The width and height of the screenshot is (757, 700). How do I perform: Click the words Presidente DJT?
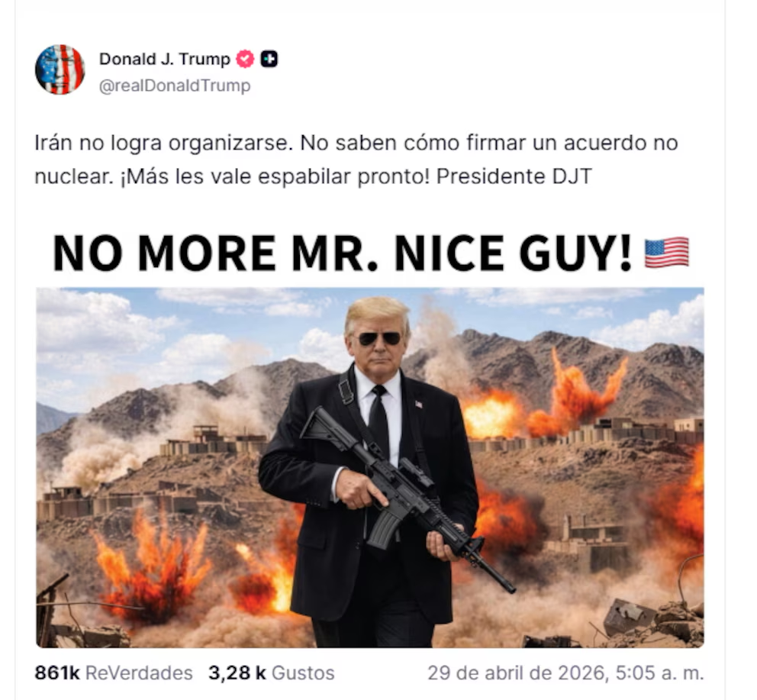pyautogui.click(x=514, y=176)
